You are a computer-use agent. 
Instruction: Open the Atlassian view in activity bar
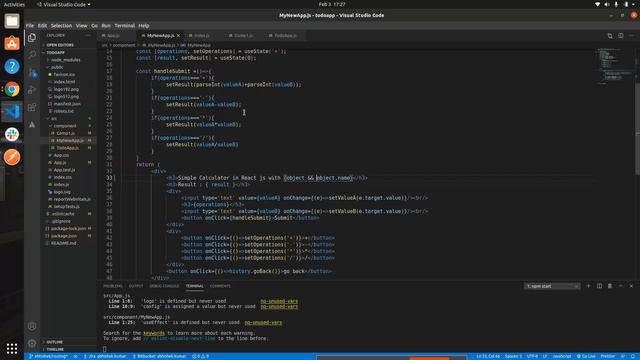tap(32, 125)
